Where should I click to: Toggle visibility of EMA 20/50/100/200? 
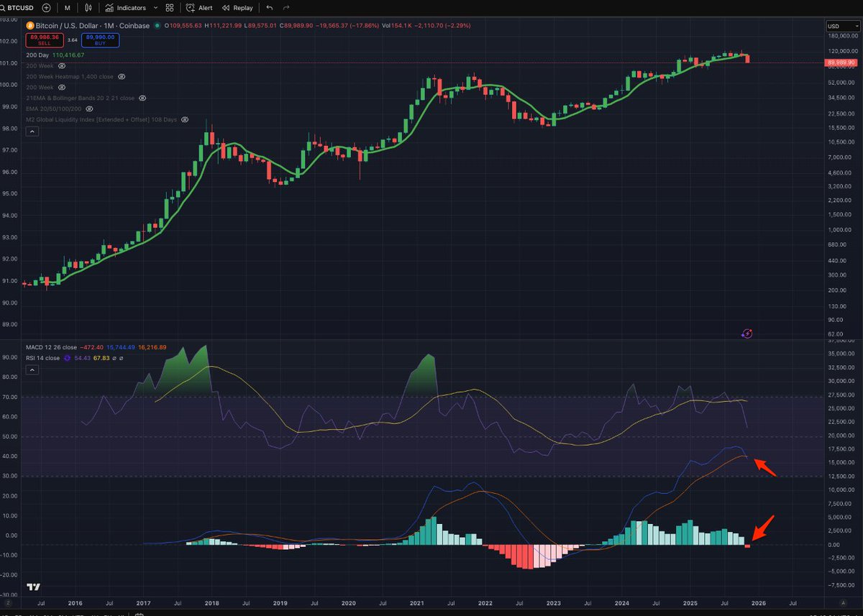click(88, 109)
